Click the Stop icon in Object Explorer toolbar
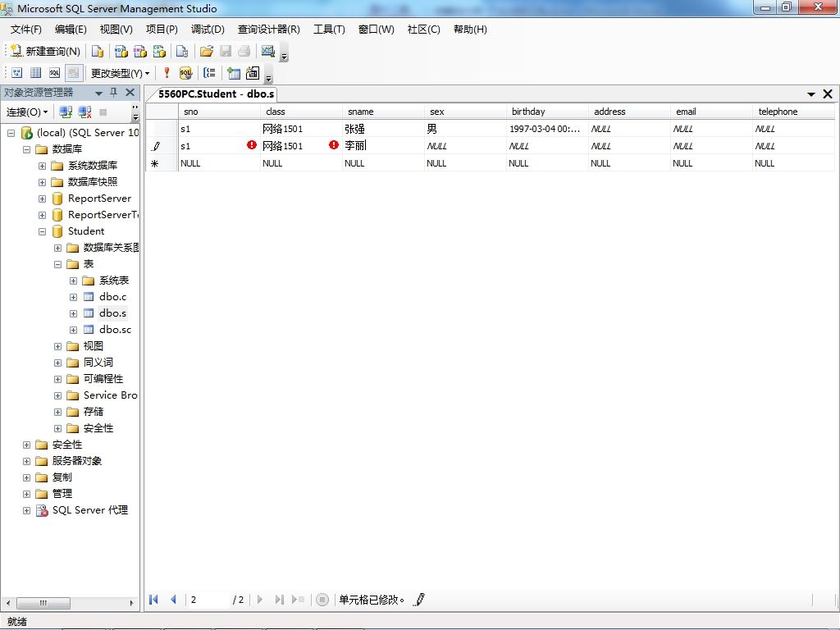The width and height of the screenshot is (840, 630). (103, 112)
